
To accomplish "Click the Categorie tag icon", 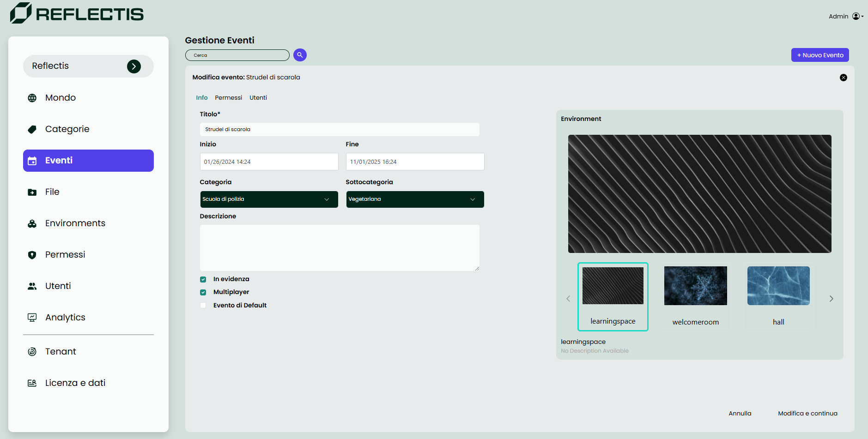I will (32, 129).
